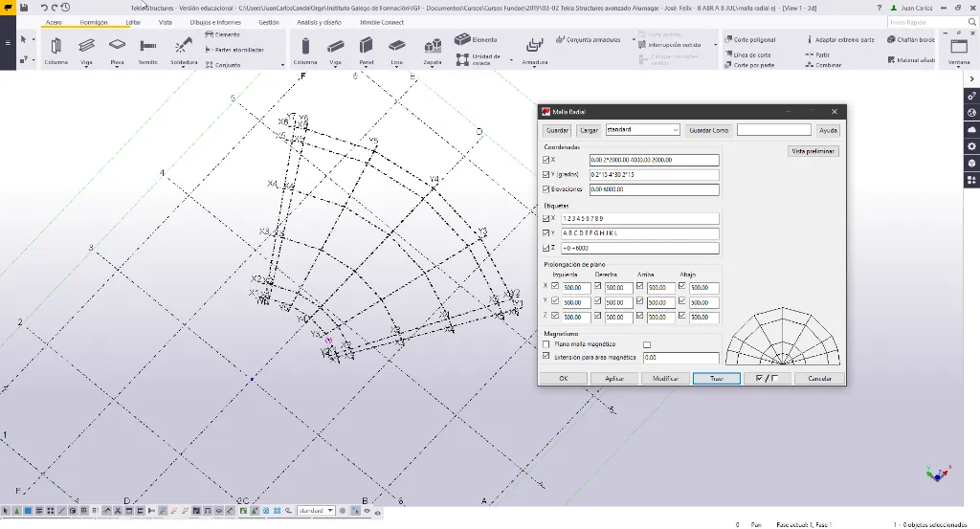This screenshot has height=529, width=980.
Task: Click the Etiquetas Y labels input field
Action: click(x=640, y=233)
